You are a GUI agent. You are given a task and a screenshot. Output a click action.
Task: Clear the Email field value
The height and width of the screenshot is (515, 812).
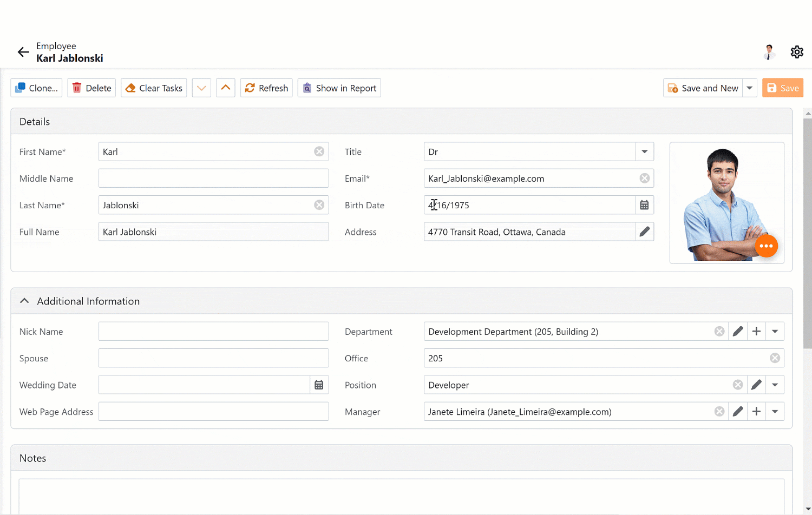point(644,179)
